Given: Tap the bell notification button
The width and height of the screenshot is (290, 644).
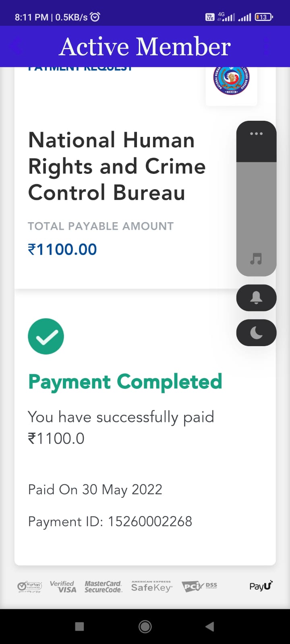Looking at the screenshot, I should pyautogui.click(x=256, y=298).
